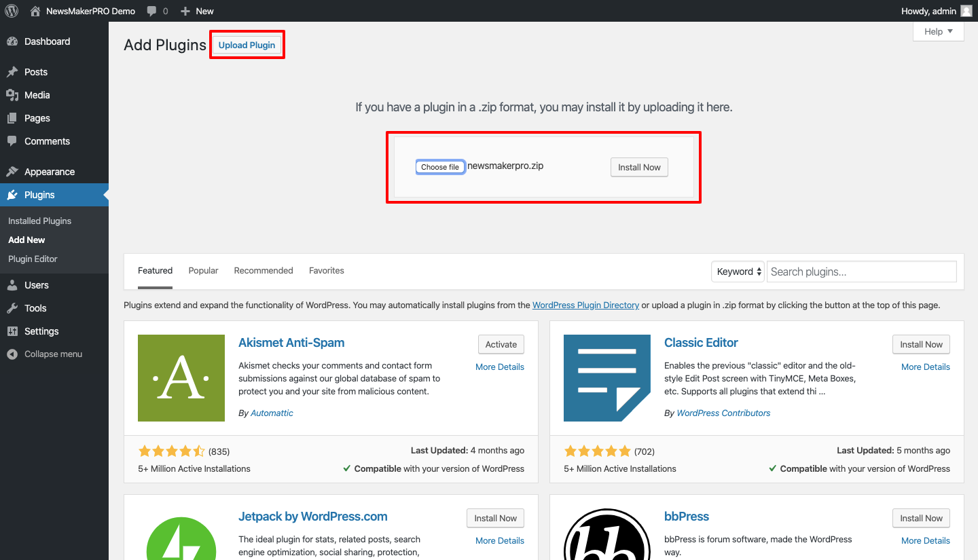The height and width of the screenshot is (560, 978).
Task: Activate the Akismet Anti-Spam plugin
Action: (x=501, y=344)
